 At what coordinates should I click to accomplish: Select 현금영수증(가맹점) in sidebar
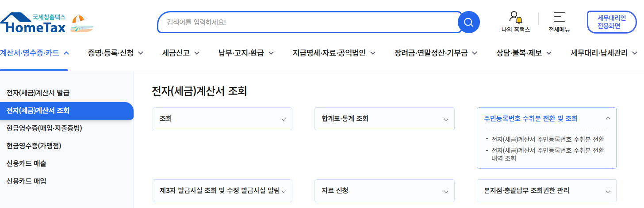click(x=33, y=146)
